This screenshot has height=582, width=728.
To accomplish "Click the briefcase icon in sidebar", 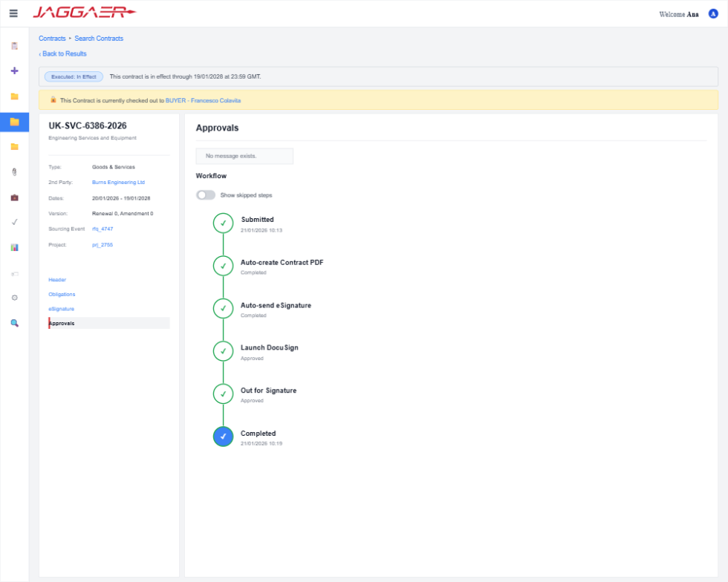I will tap(14, 197).
